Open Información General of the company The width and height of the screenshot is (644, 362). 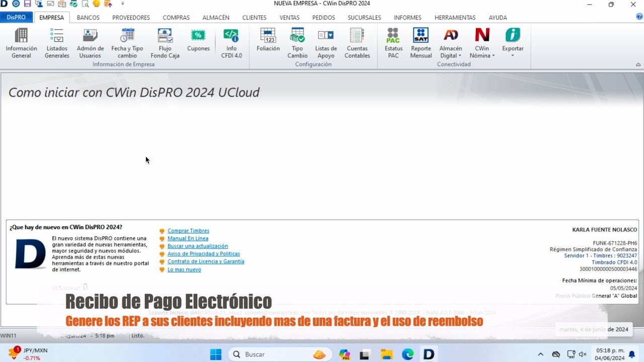coord(21,43)
